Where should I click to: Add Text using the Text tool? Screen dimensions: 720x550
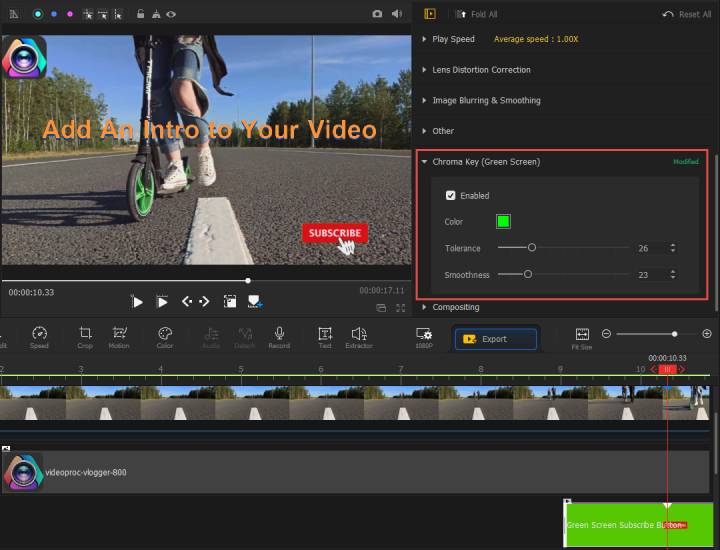[325, 337]
